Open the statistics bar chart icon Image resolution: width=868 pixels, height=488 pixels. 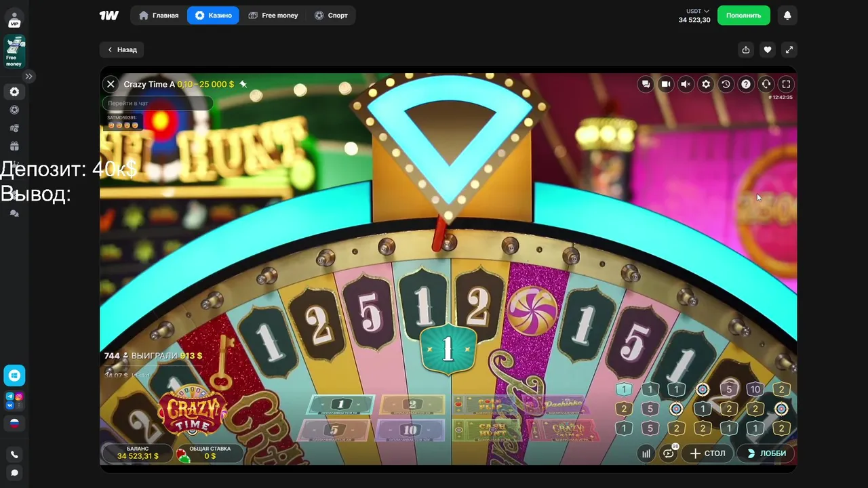coord(646,453)
